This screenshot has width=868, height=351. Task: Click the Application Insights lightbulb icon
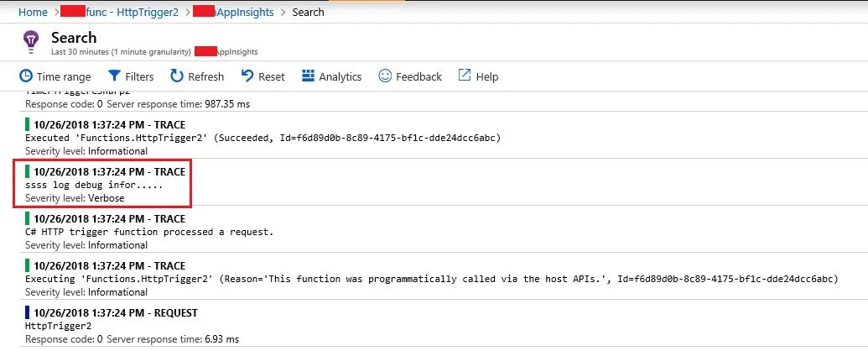pyautogui.click(x=31, y=40)
